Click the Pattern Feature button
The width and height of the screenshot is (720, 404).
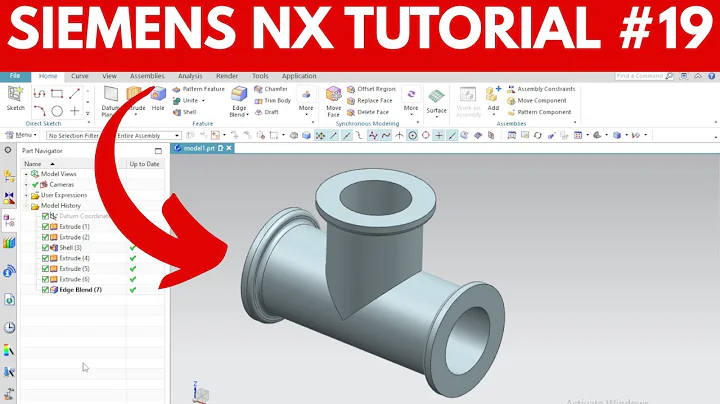click(x=199, y=89)
